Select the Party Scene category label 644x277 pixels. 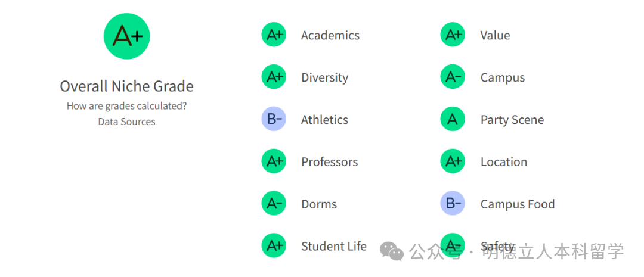point(512,120)
